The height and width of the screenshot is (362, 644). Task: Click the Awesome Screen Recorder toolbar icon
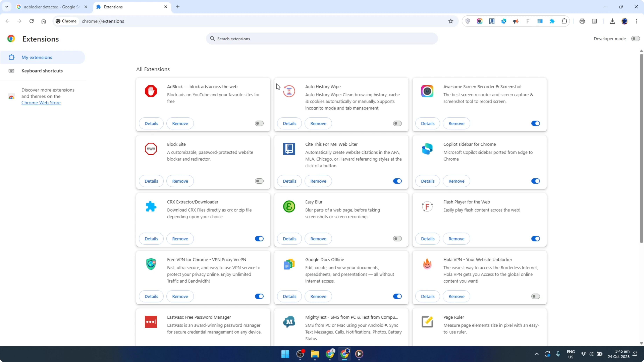[x=479, y=21]
